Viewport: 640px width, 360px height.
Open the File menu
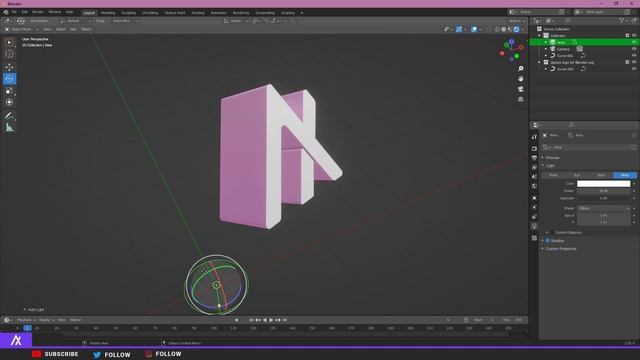point(14,12)
